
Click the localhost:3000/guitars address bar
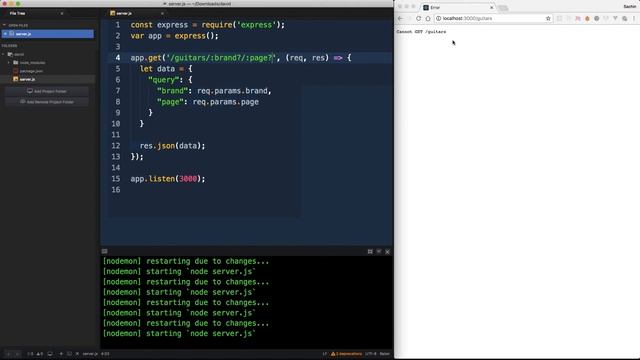[x=493, y=18]
